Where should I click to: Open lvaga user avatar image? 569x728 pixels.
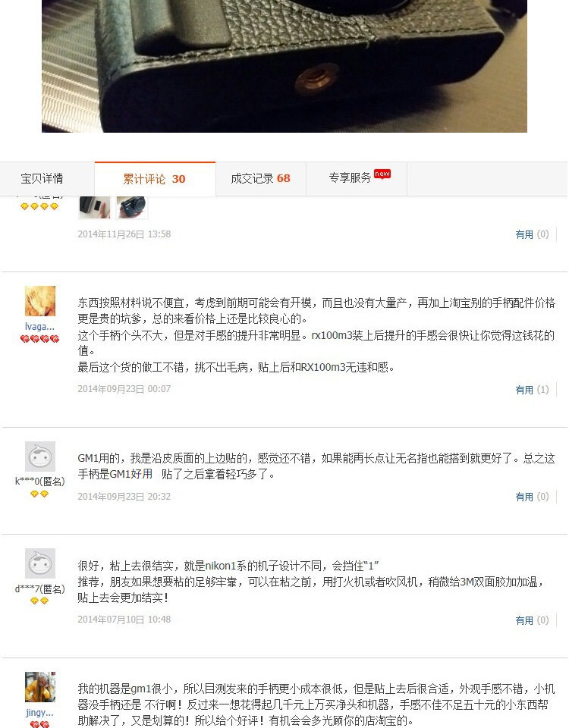click(40, 301)
